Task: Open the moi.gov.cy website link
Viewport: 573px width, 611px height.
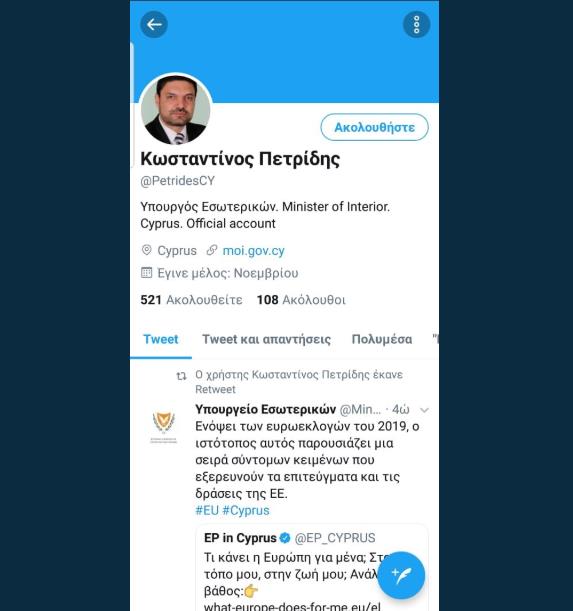Action: (253, 251)
